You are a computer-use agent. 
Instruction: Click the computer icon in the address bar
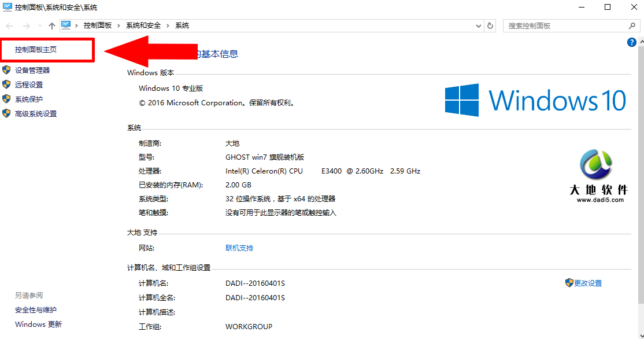66,25
